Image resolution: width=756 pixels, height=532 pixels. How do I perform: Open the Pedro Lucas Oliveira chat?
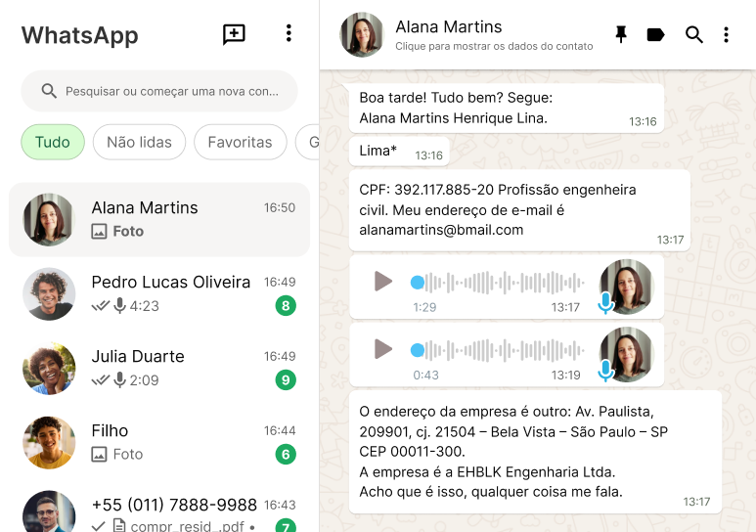click(x=159, y=293)
